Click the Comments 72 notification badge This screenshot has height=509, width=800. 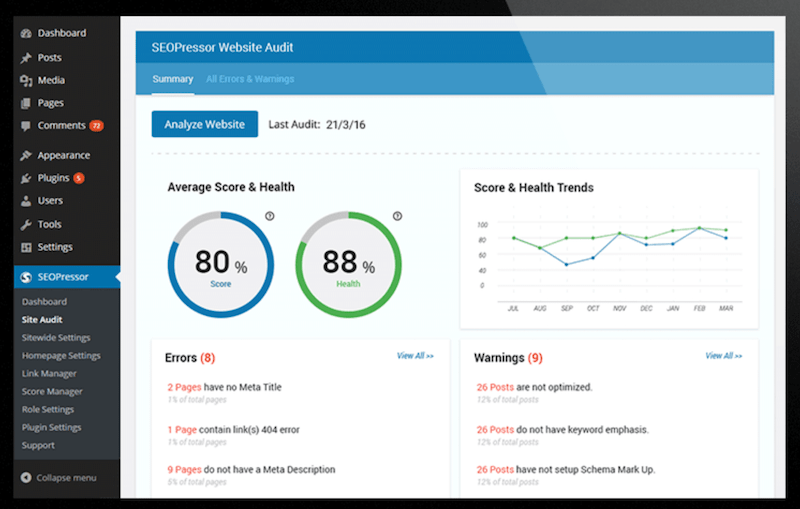point(96,125)
